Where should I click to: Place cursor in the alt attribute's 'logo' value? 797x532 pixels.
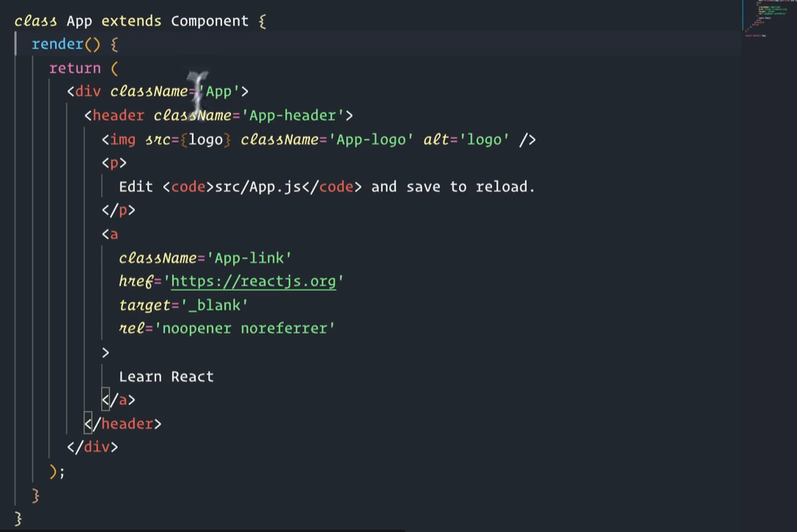click(x=484, y=139)
